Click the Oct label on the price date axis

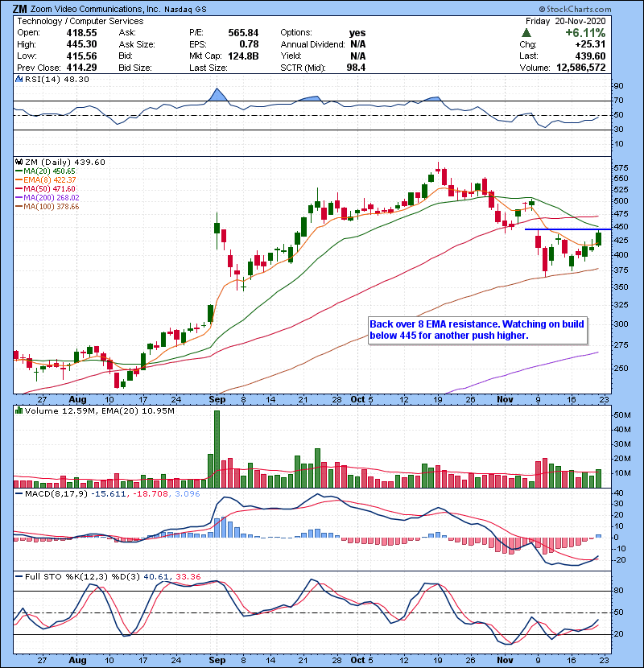(x=357, y=399)
